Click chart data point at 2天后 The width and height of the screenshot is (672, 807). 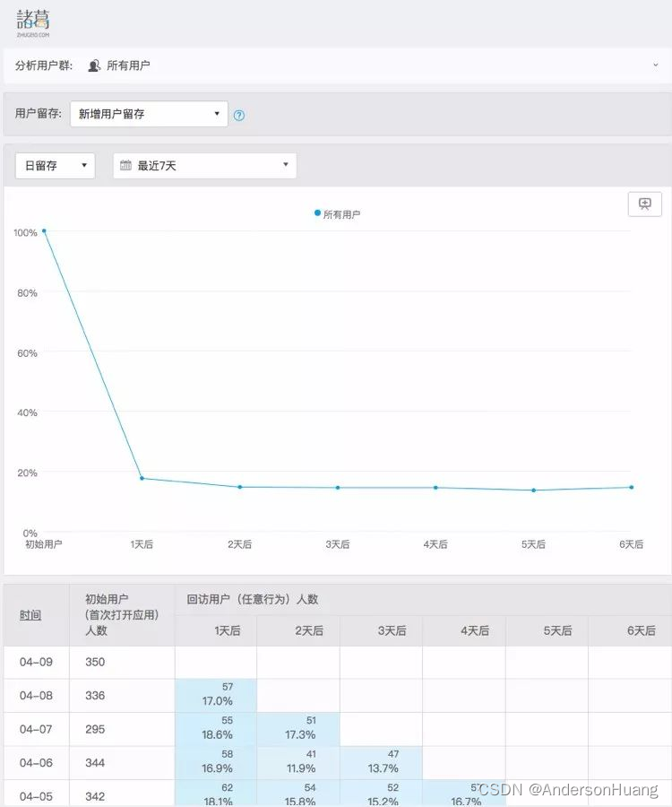pos(239,487)
